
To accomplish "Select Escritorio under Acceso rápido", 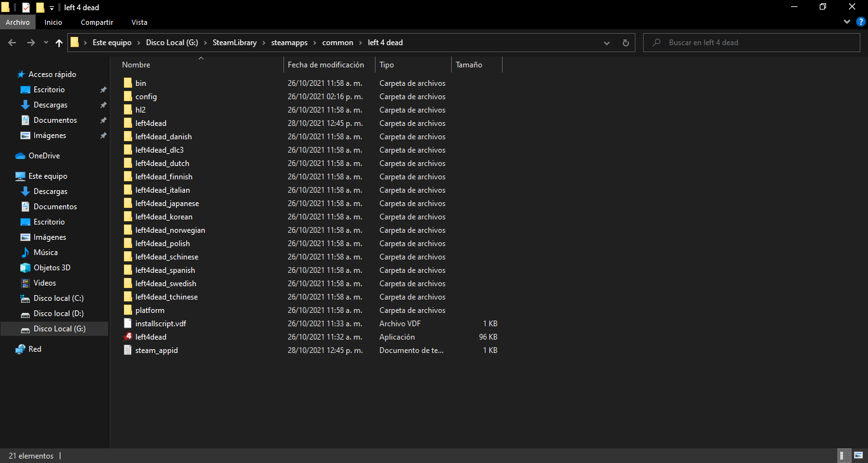I will point(49,90).
